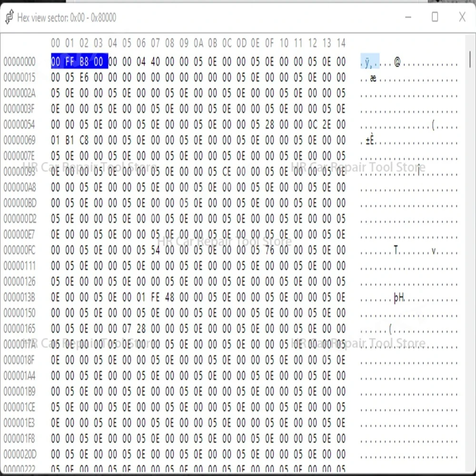Click offset label 00000111
The width and height of the screenshot is (476, 476).
(20, 266)
